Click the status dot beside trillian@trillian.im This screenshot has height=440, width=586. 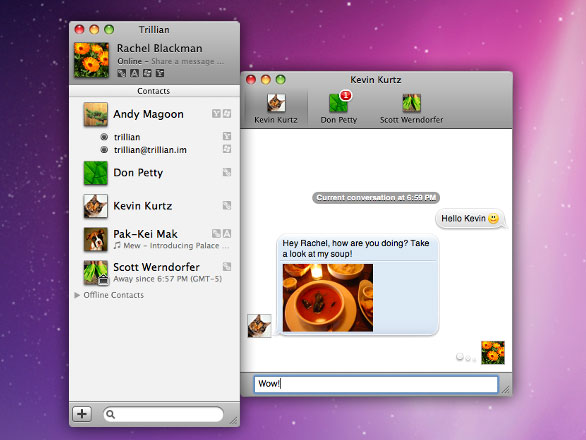coord(104,150)
